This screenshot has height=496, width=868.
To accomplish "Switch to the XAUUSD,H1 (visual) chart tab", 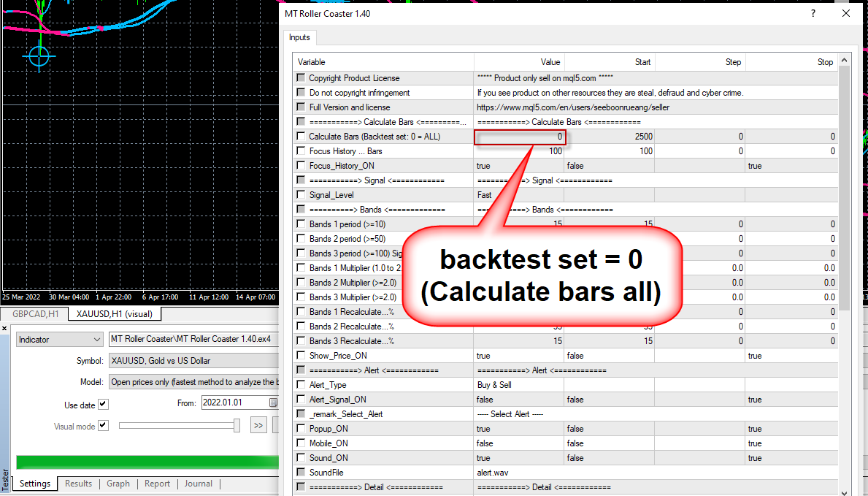I will tap(114, 313).
